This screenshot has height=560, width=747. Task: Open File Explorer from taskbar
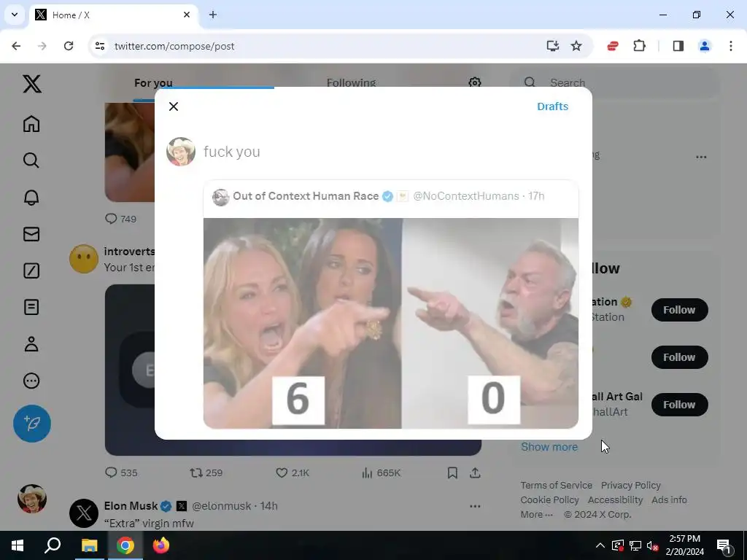click(x=89, y=545)
